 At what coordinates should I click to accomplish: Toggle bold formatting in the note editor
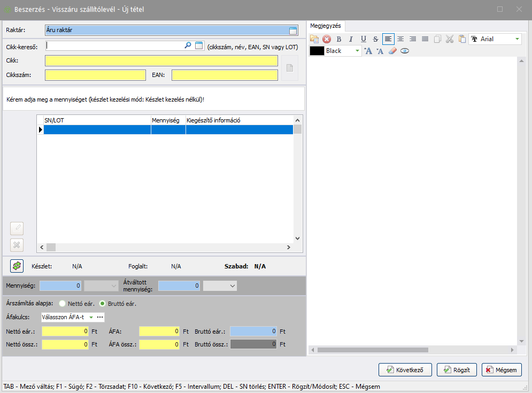338,39
